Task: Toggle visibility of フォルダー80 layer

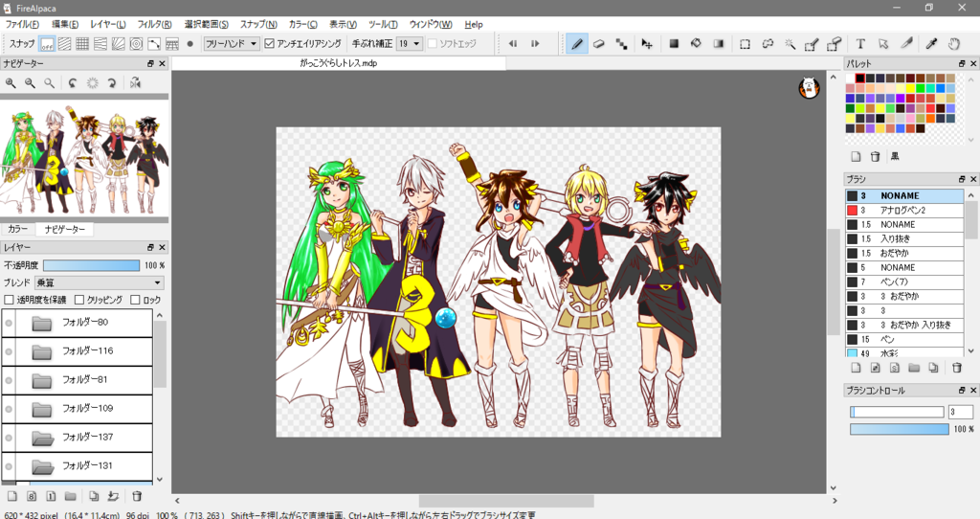Action: pyautogui.click(x=9, y=323)
